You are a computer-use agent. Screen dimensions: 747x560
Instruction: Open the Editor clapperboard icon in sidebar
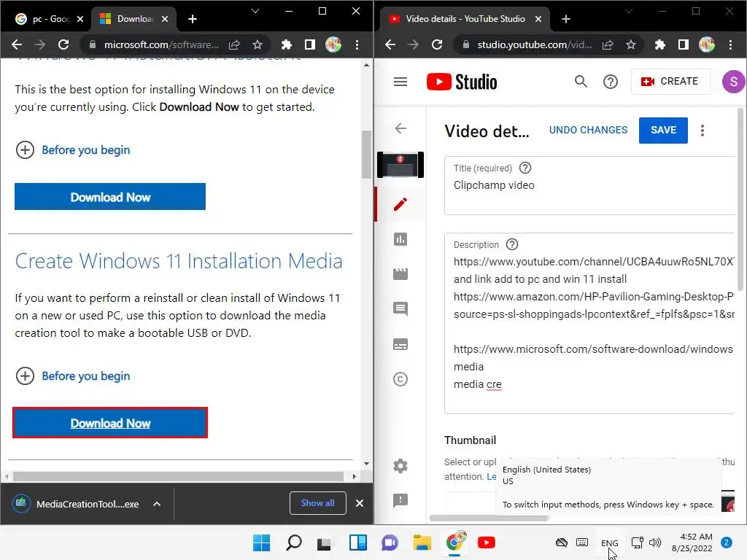point(400,274)
